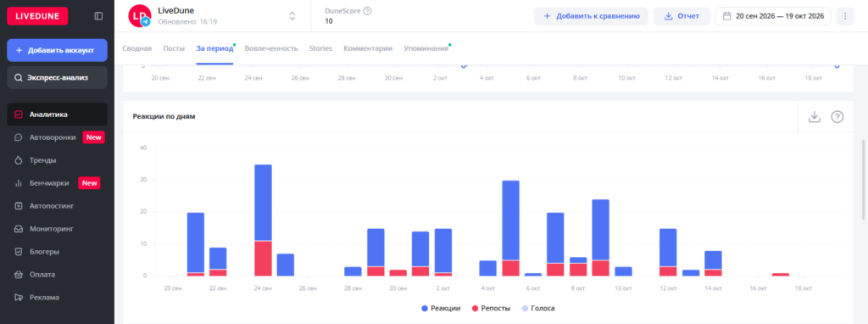The height and width of the screenshot is (324, 868).
Task: Click the Обновлено: 16:19 text
Action: 187,22
